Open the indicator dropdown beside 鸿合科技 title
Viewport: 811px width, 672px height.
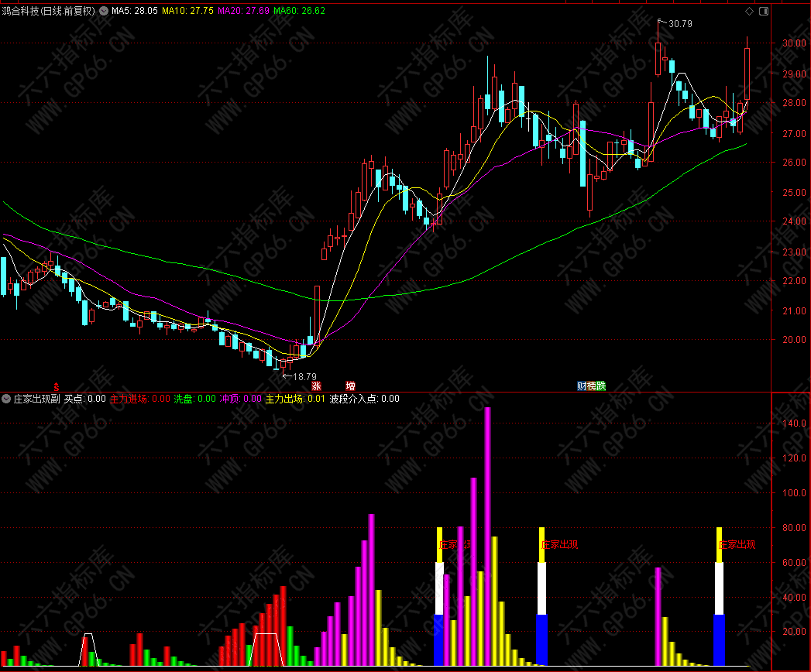(x=104, y=11)
